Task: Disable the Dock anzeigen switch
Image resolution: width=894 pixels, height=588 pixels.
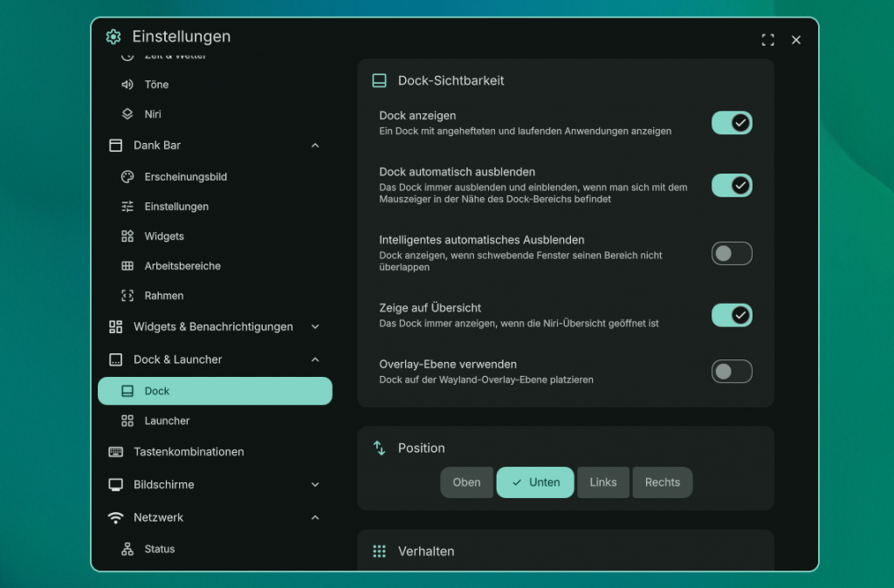Action: coord(732,123)
